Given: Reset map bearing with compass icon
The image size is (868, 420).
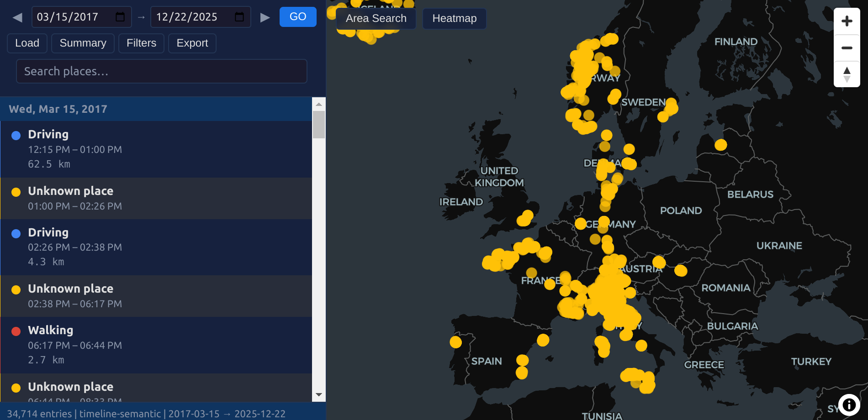Looking at the screenshot, I should [847, 74].
